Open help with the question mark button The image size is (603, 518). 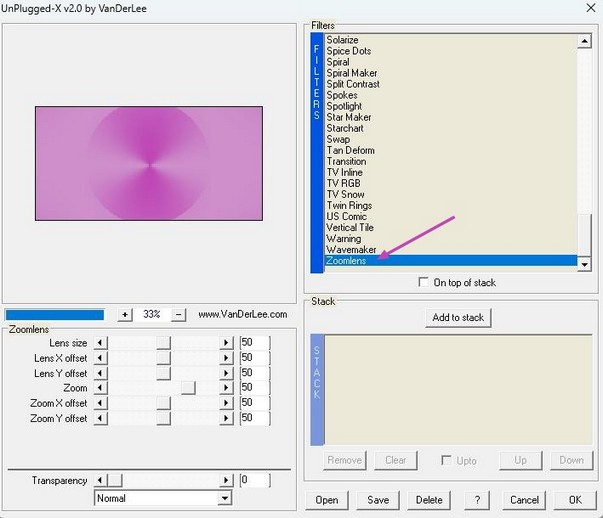(x=477, y=500)
